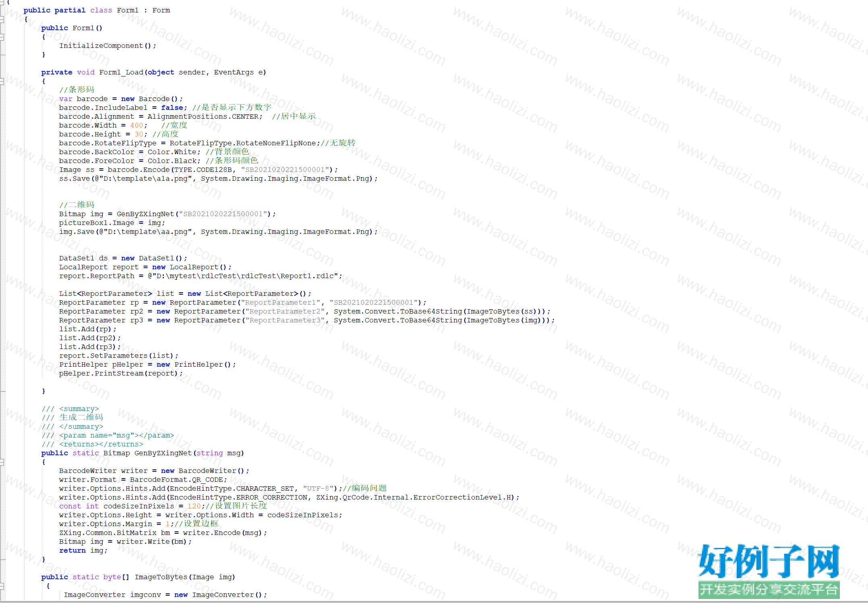The image size is (868, 603).
Task: Place cursor on 'InitializeComponent();' line
Action: (x=107, y=45)
